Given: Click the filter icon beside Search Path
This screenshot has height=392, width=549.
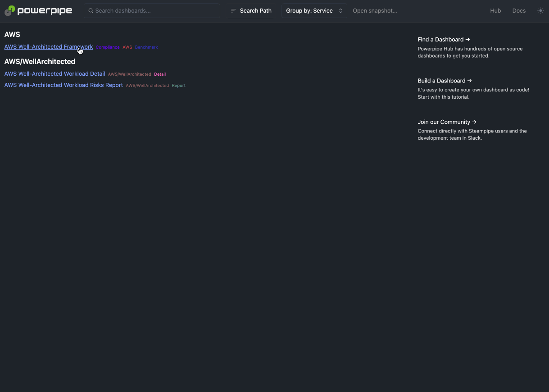Looking at the screenshot, I should 233,10.
